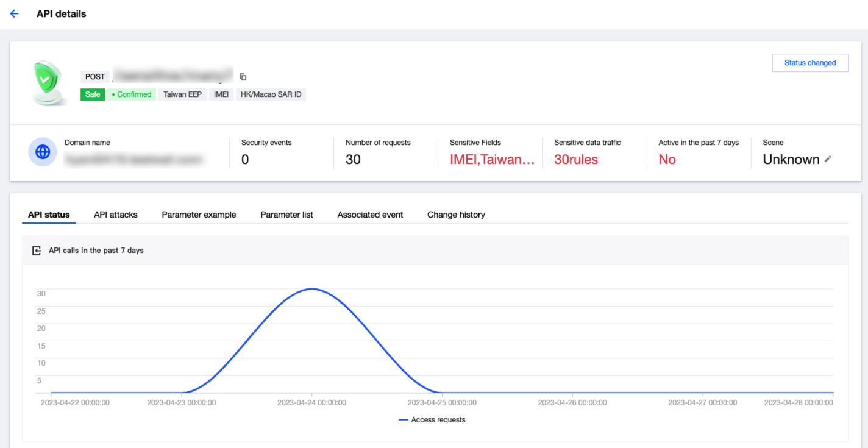Click the Confirmed status tag

132,94
